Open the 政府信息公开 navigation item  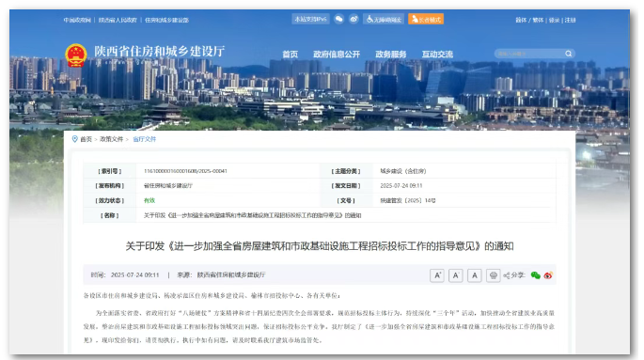pyautogui.click(x=337, y=55)
